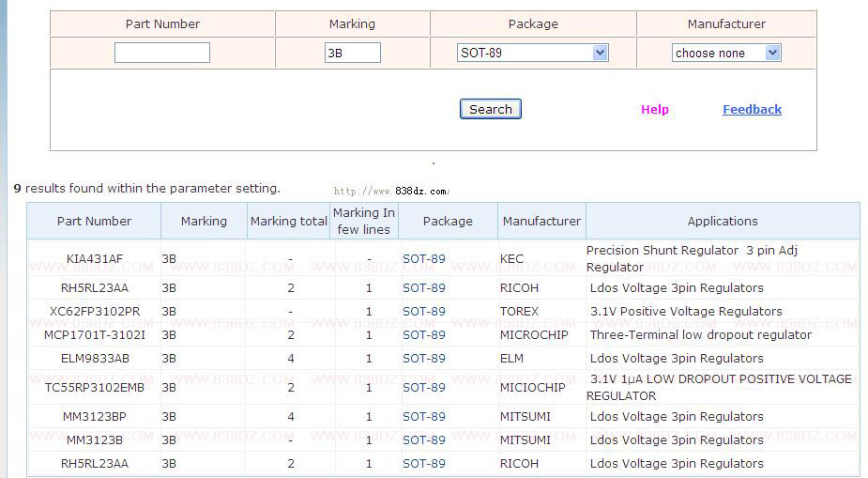Viewport: 868px width, 478px height.
Task: Click SOT-89 package link in XC62FP3102PR row
Action: [424, 311]
